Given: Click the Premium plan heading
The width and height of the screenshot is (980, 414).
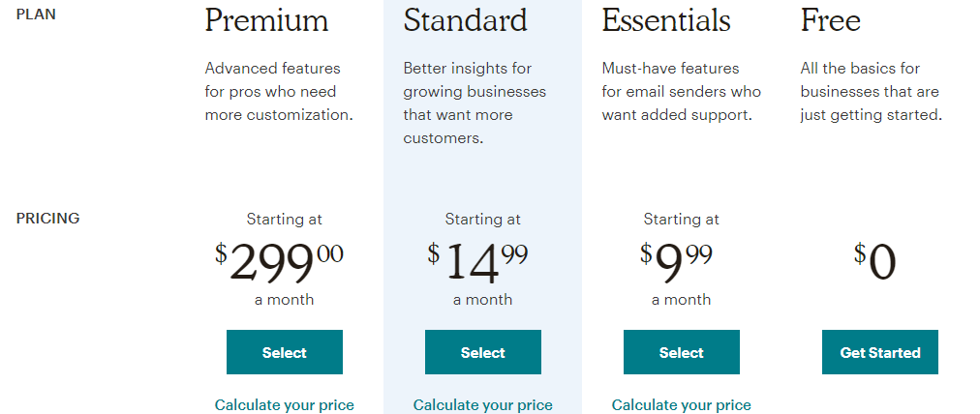Looking at the screenshot, I should [267, 20].
